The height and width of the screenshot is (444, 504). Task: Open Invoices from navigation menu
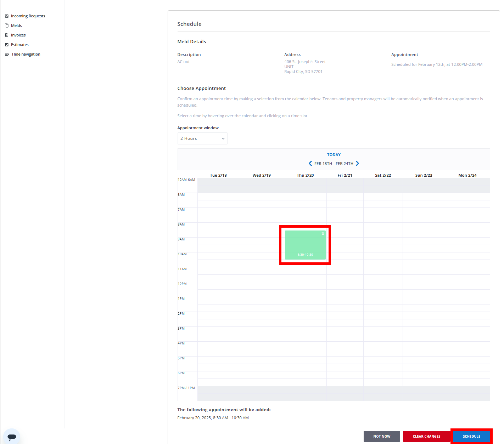[18, 35]
